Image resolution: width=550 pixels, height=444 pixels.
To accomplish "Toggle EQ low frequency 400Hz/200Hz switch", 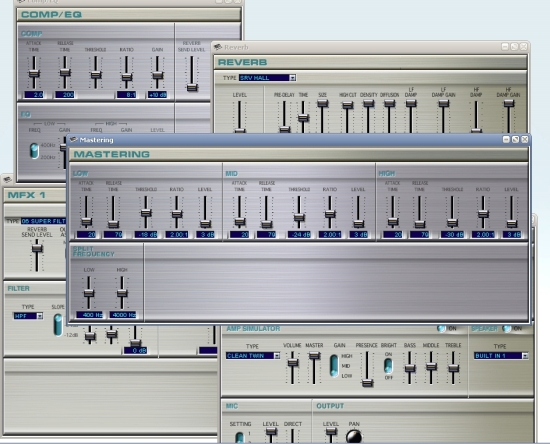I will pos(34,151).
